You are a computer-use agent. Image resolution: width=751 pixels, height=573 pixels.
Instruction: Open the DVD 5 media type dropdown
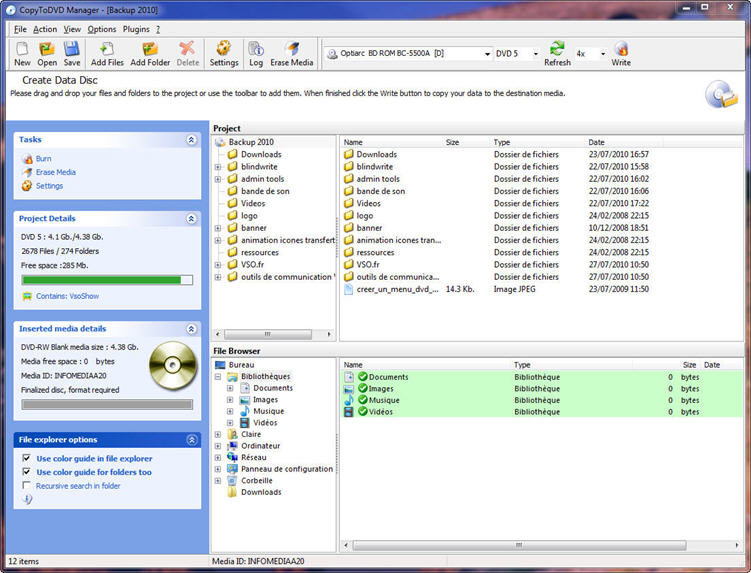click(x=536, y=54)
